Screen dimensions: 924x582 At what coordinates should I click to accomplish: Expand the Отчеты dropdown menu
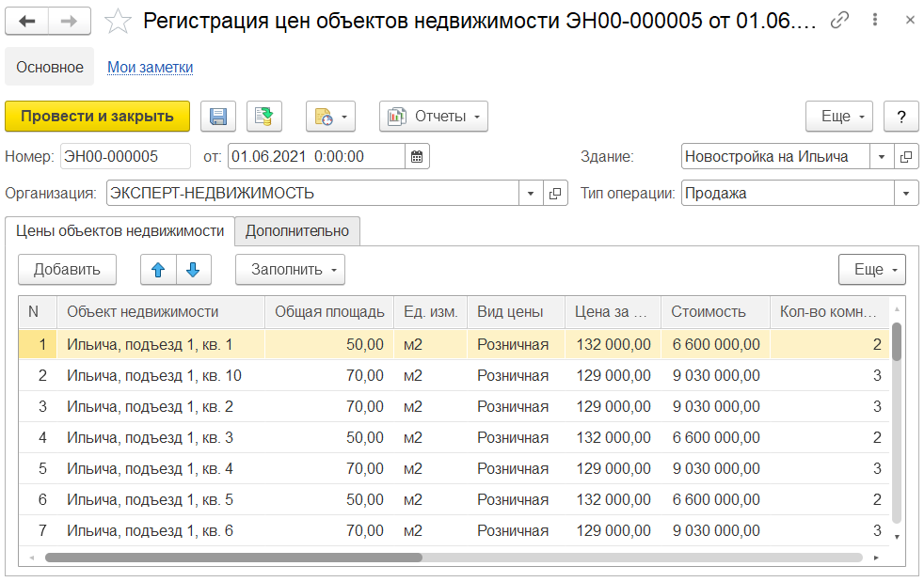(x=433, y=117)
